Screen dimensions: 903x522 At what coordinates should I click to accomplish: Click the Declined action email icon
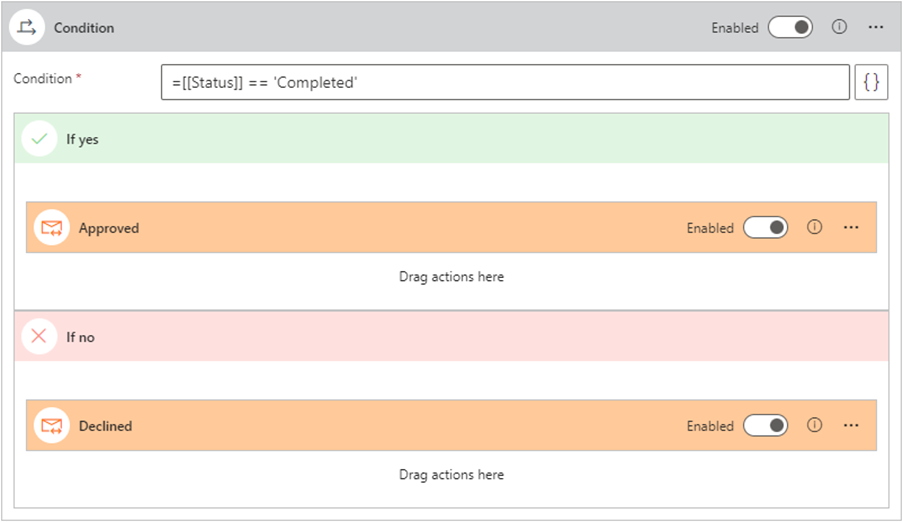tap(52, 426)
